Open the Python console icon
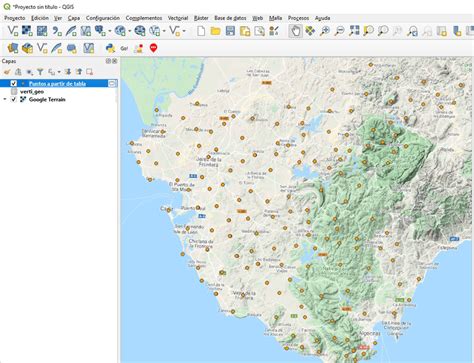The image size is (474, 363). pos(110,48)
